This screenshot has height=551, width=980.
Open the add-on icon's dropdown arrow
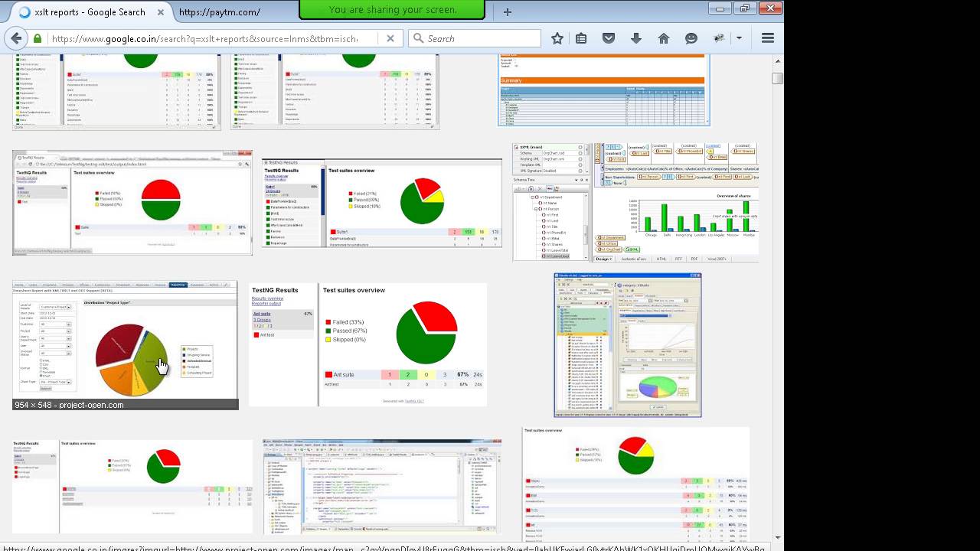[x=739, y=38]
